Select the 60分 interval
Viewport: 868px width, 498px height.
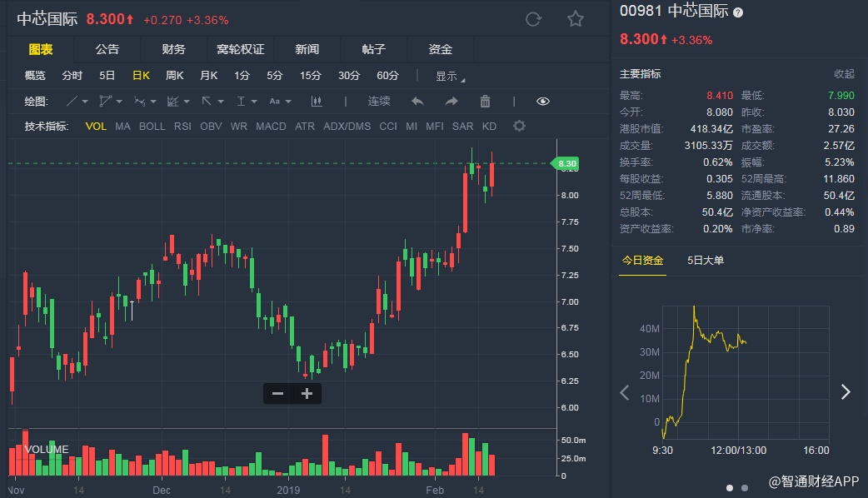(x=387, y=75)
